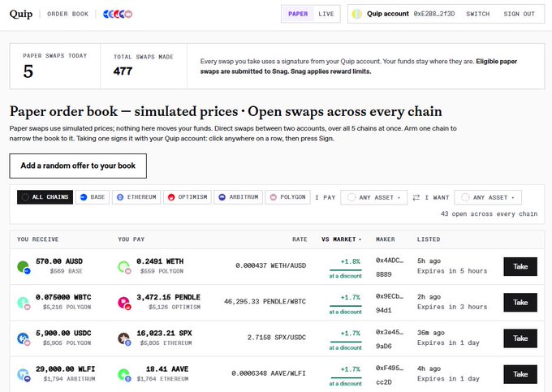Click the SPX token icon

pyautogui.click(x=124, y=338)
